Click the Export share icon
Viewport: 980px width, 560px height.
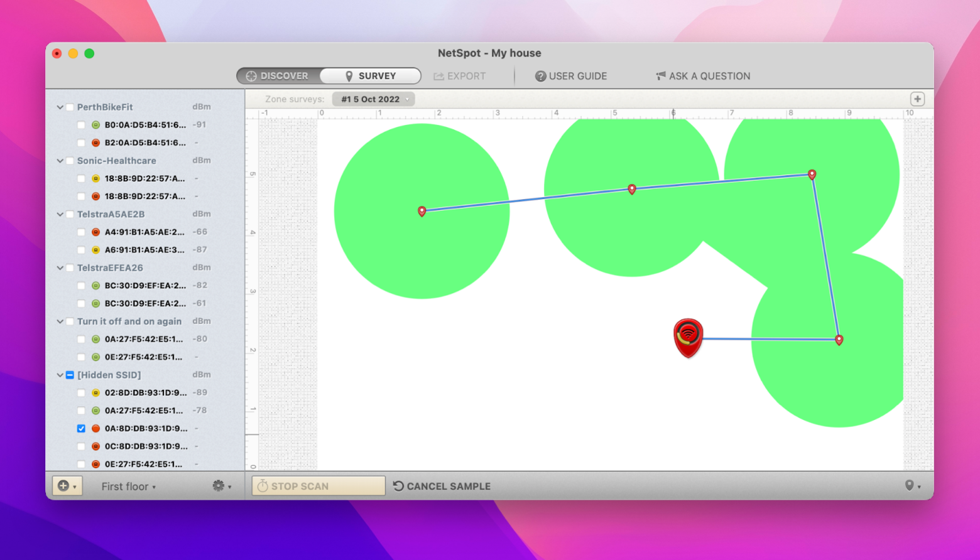438,76
